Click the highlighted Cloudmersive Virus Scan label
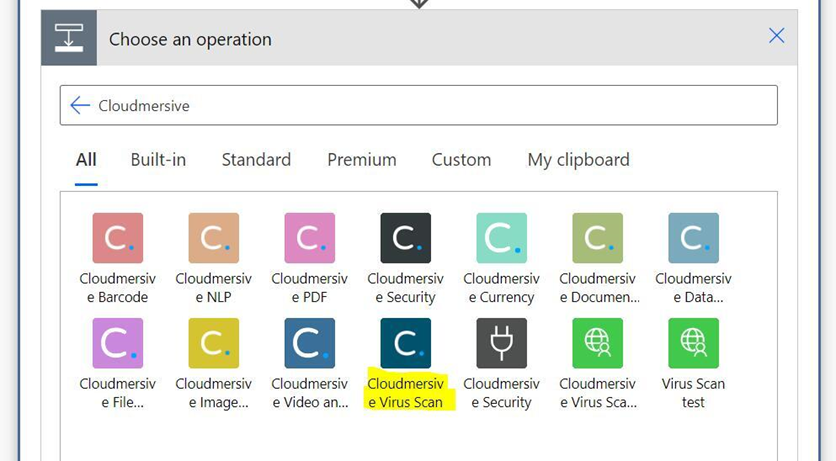 (x=405, y=393)
